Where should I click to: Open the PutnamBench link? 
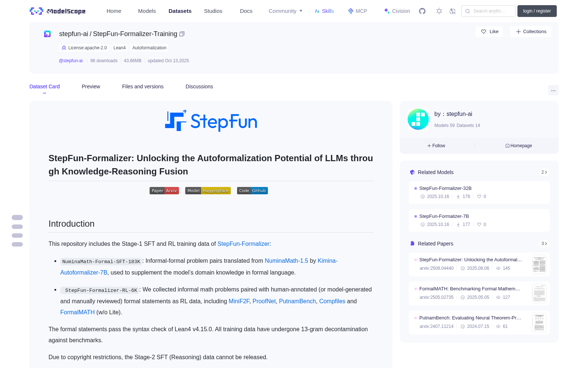coord(297,301)
